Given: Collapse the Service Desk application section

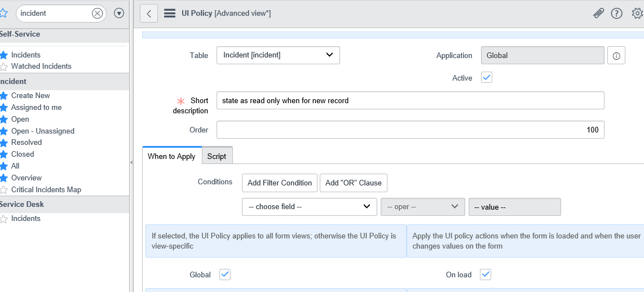Looking at the screenshot, I should pyautogui.click(x=64, y=204).
